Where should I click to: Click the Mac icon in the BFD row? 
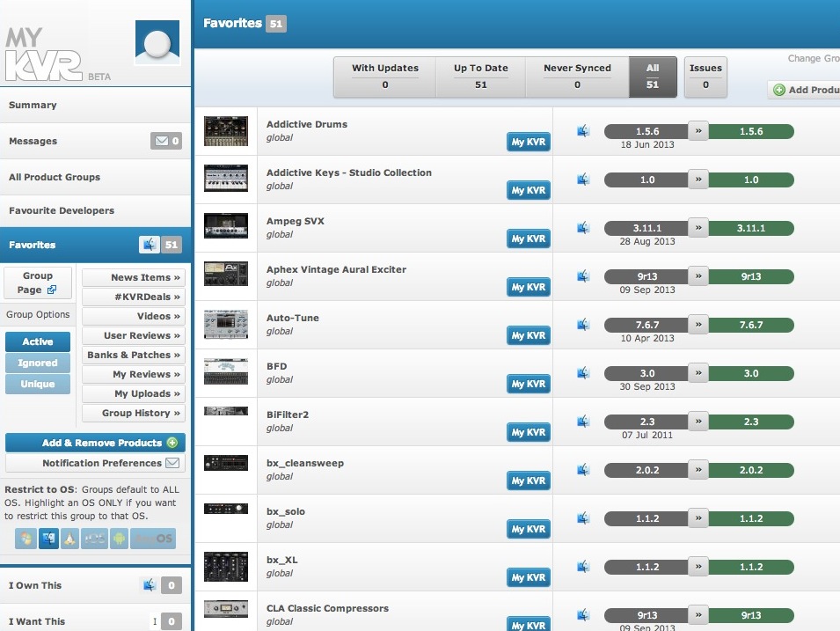[583, 373]
